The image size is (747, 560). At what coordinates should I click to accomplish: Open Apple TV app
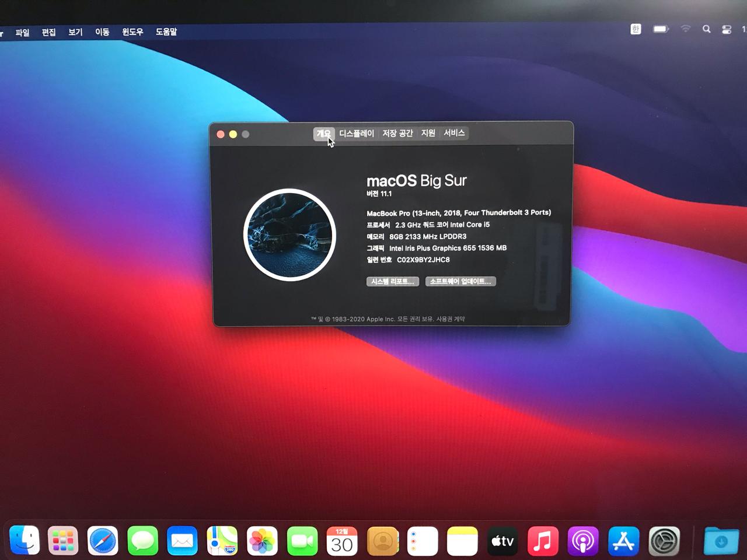pyautogui.click(x=502, y=541)
